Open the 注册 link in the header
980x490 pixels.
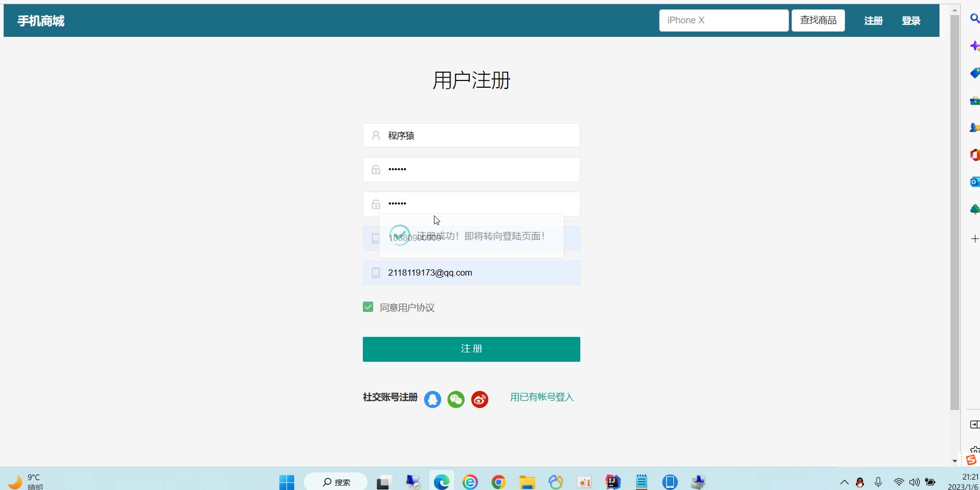point(874,21)
